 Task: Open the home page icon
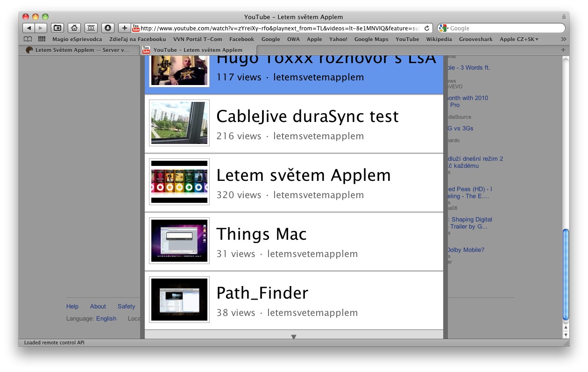click(74, 28)
